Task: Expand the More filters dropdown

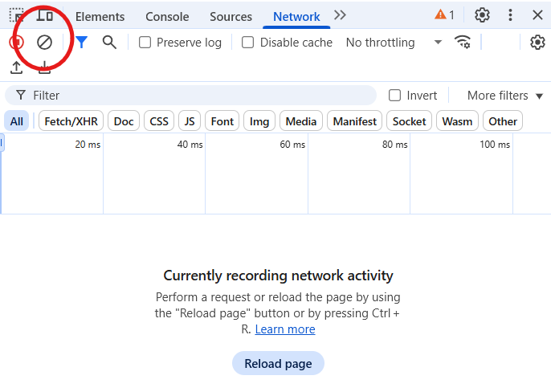Action: tap(505, 96)
